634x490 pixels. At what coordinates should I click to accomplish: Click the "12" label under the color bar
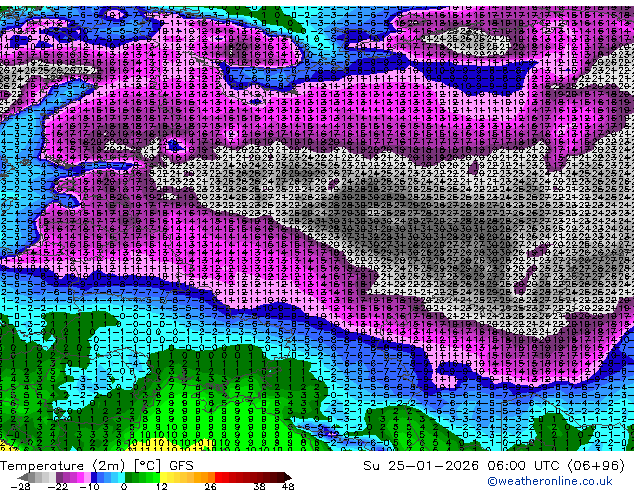162,486
